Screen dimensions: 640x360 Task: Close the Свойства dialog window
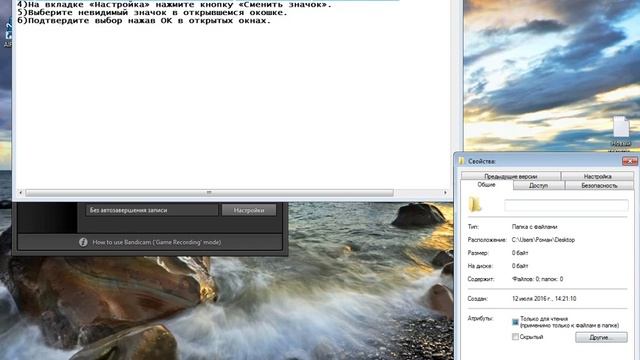[x=629, y=161]
